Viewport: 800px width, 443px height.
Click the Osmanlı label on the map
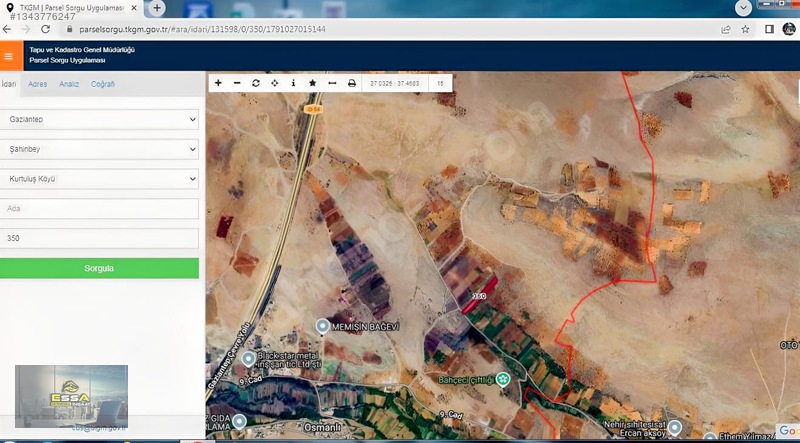tap(321, 427)
